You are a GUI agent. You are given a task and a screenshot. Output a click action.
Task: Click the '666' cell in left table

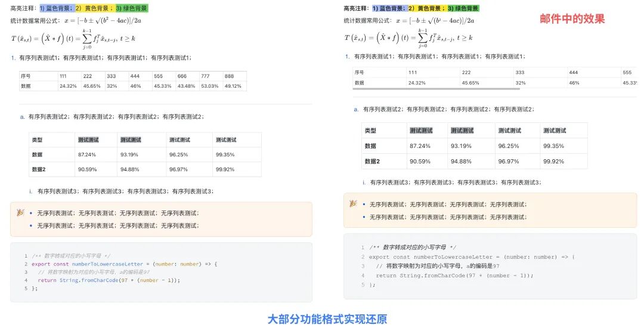pyautogui.click(x=188, y=76)
